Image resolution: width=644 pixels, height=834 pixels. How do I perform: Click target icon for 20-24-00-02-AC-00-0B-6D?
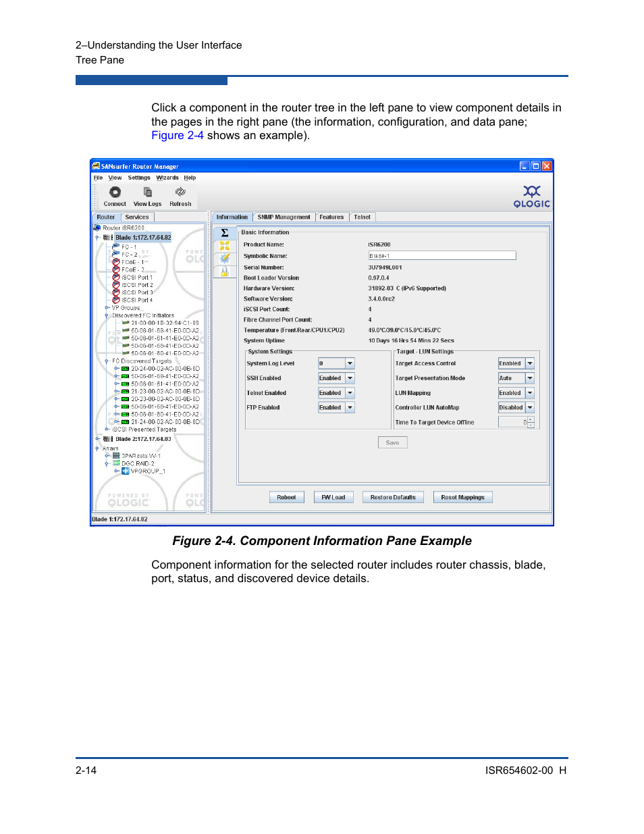pos(126,369)
